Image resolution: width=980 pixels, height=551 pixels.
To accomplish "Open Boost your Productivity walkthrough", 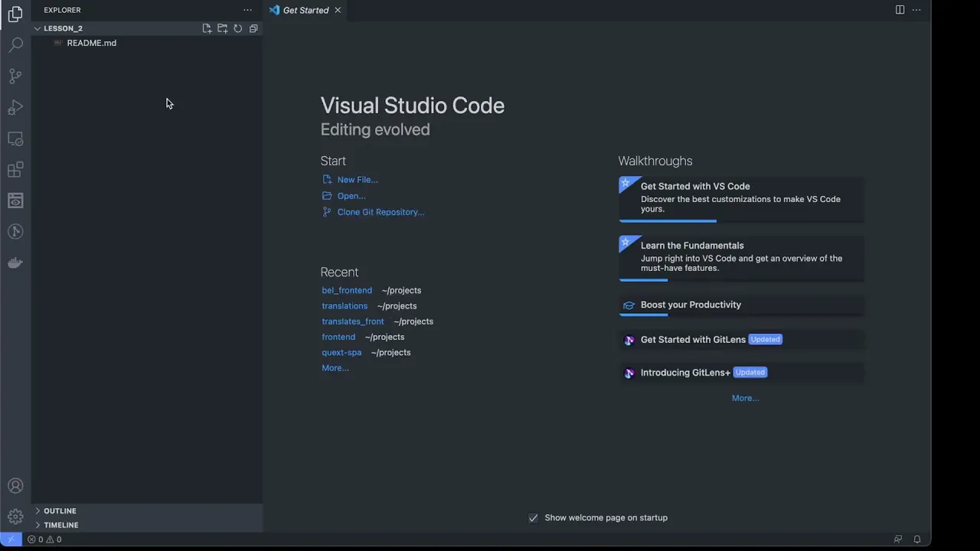I will (x=741, y=305).
